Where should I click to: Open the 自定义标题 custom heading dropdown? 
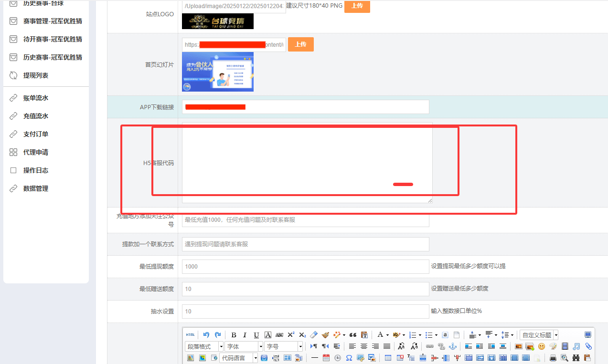[539, 335]
